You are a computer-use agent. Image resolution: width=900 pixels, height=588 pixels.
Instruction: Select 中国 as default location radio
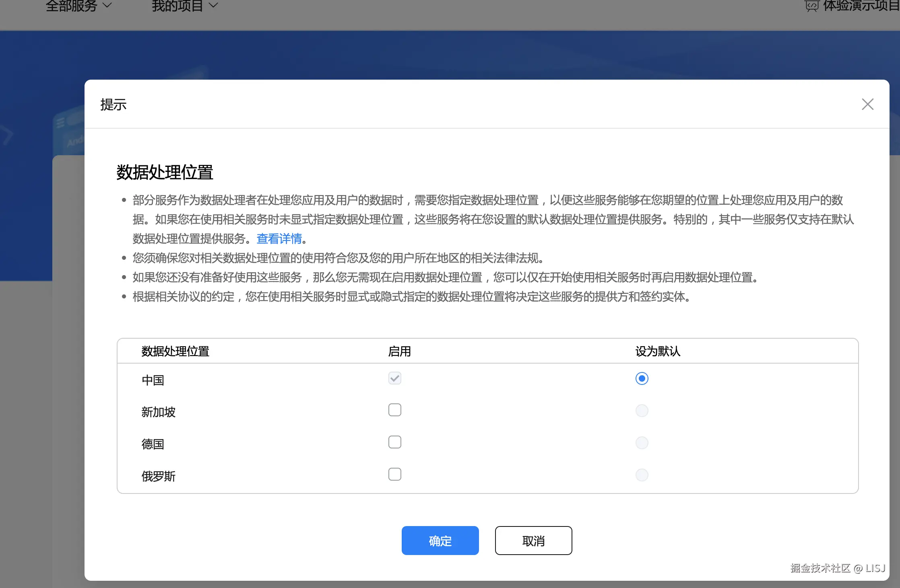[x=642, y=378]
